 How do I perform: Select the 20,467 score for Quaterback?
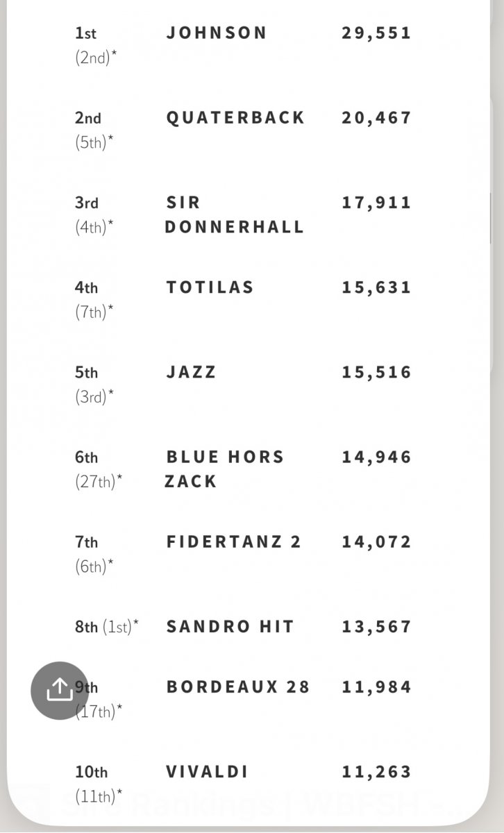coord(376,117)
